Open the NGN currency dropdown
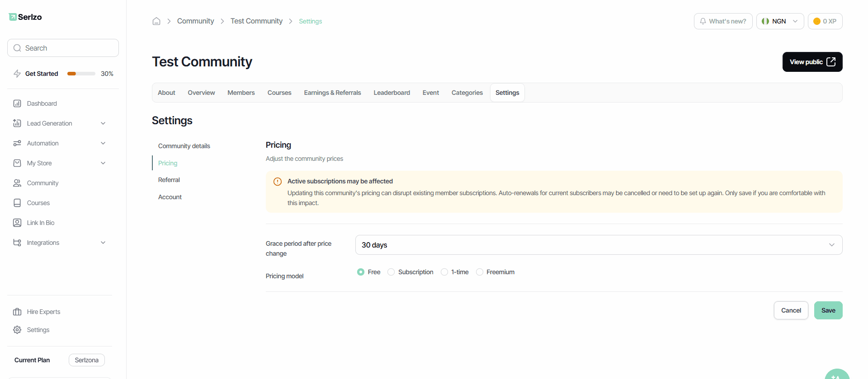Image resolution: width=868 pixels, height=379 pixels. (780, 21)
